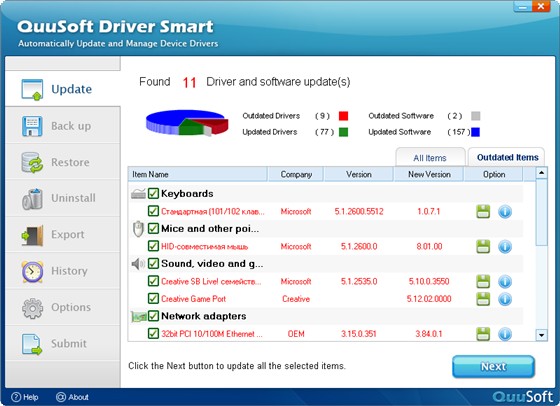Uncheck the Keyboards category checkbox
Image resolution: width=560 pixels, height=406 pixels.
pyautogui.click(x=153, y=194)
